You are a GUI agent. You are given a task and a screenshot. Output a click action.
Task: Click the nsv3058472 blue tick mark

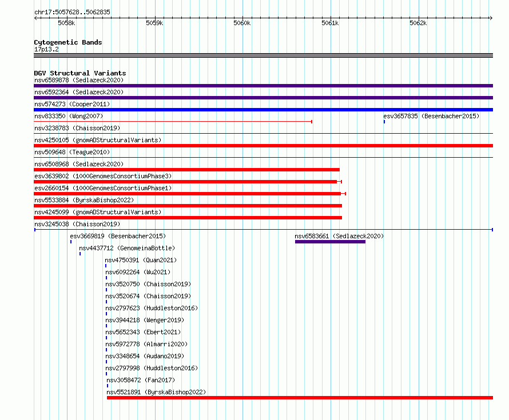(x=108, y=386)
